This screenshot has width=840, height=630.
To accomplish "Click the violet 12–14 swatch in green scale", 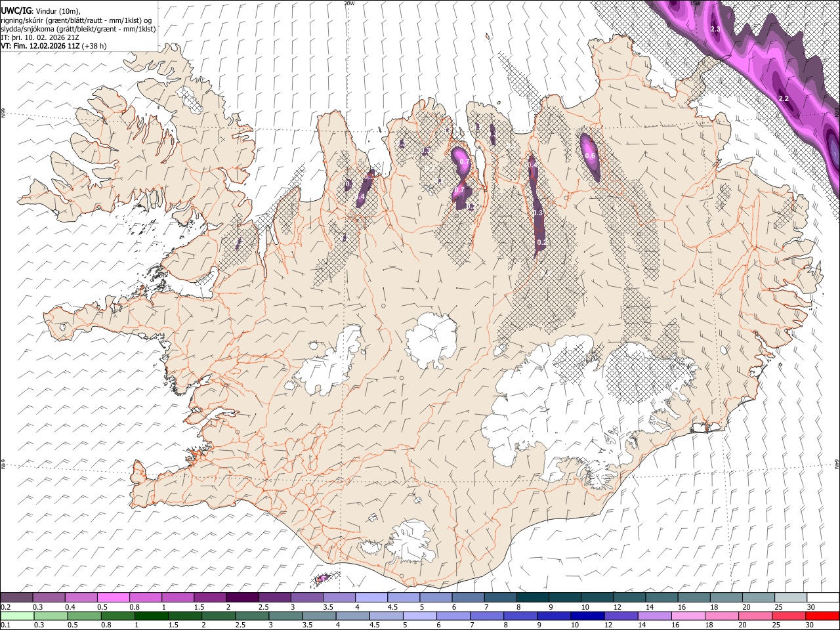I will coord(621,616).
